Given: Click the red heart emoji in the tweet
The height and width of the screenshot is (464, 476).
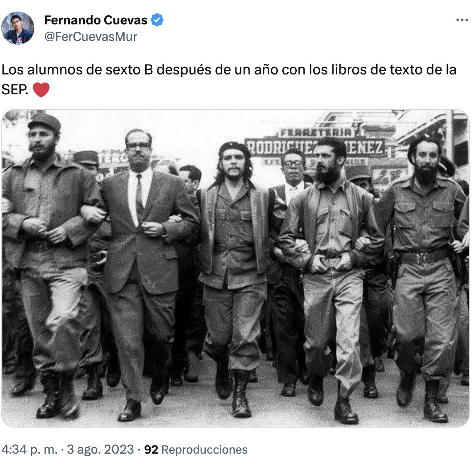Looking at the screenshot, I should (41, 90).
